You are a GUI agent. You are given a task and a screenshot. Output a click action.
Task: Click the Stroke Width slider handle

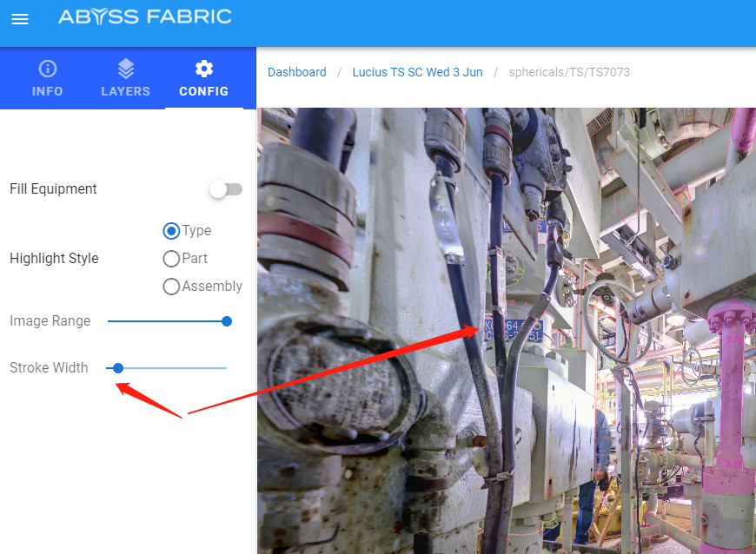(x=118, y=368)
